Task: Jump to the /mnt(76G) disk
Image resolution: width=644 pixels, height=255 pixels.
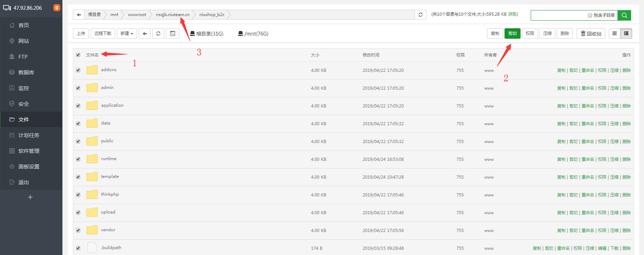Action: tap(253, 34)
